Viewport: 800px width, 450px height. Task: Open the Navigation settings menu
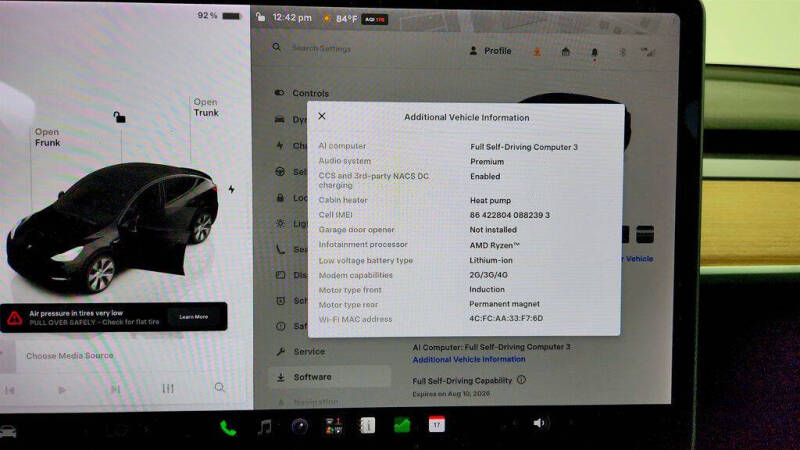308,402
